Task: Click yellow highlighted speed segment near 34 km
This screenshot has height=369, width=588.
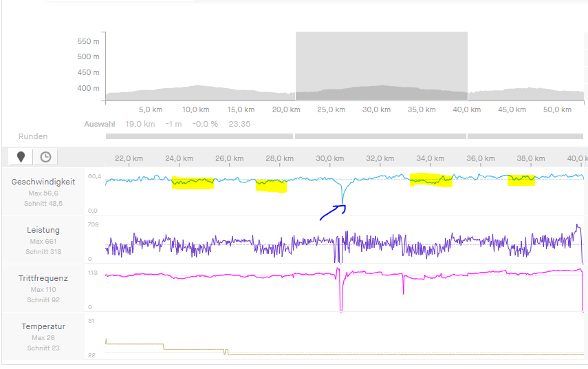Action: click(431, 180)
